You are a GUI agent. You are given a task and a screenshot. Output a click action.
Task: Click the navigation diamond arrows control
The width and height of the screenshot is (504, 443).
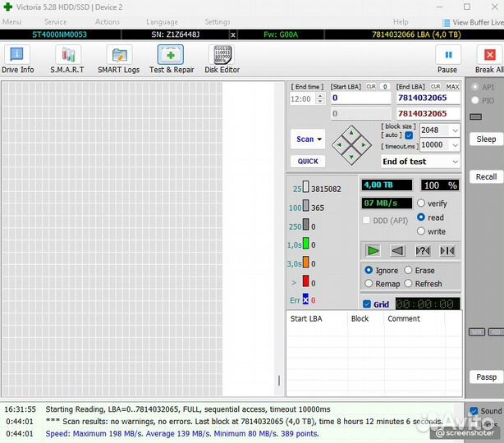(x=351, y=145)
